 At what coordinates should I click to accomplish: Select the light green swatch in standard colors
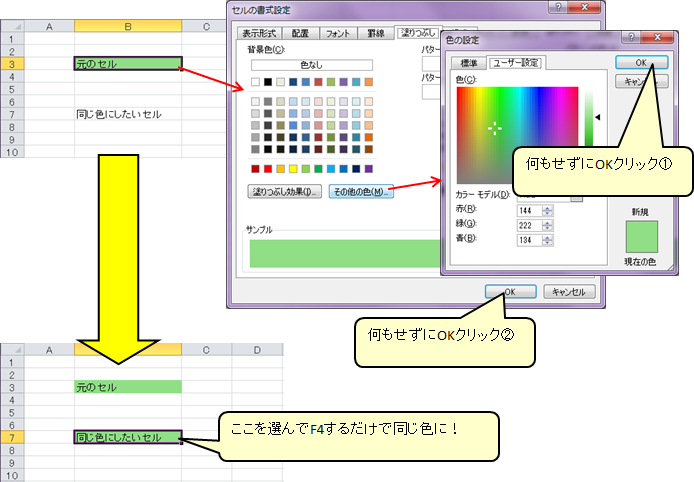coord(305,169)
